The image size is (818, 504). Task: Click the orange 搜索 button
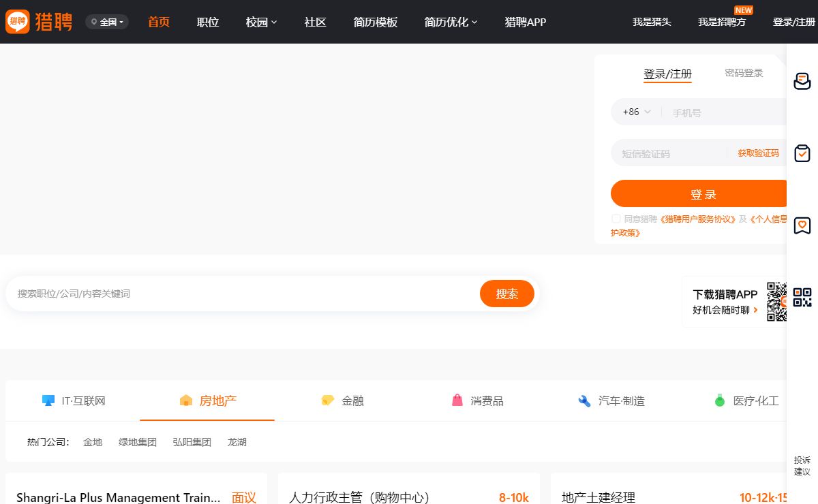point(507,294)
